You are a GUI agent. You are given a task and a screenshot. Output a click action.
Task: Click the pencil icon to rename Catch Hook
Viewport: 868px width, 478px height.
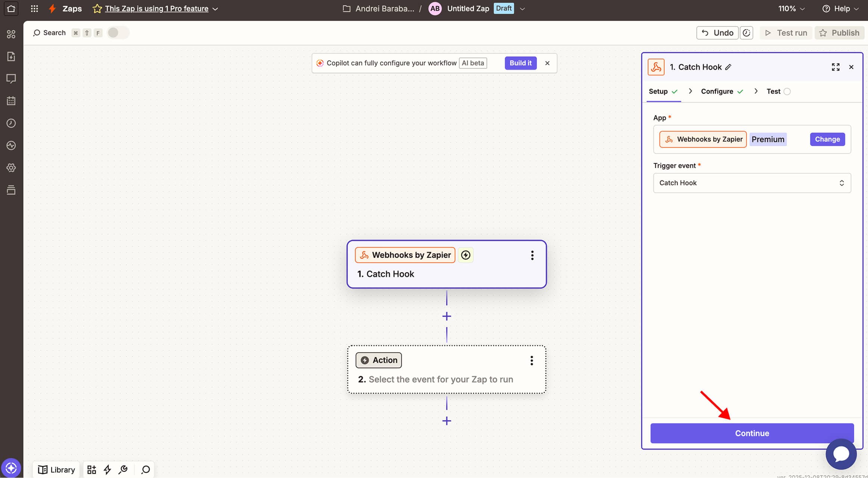[x=728, y=67]
